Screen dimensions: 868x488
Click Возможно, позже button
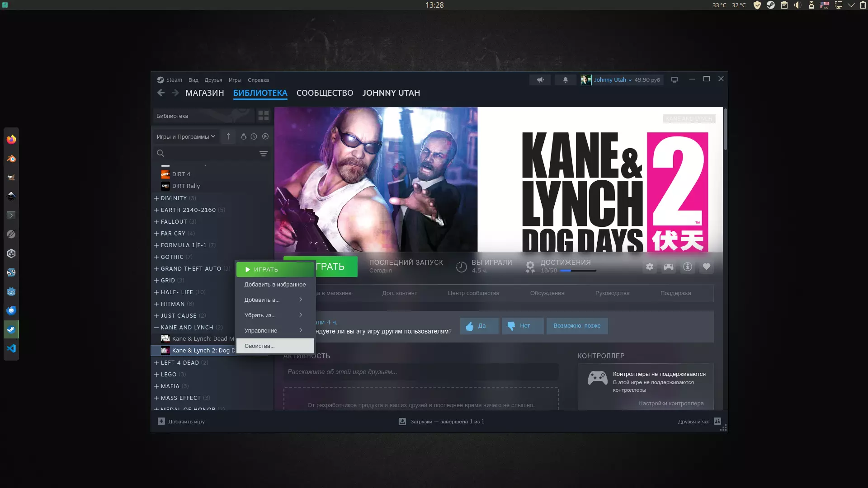pyautogui.click(x=576, y=326)
